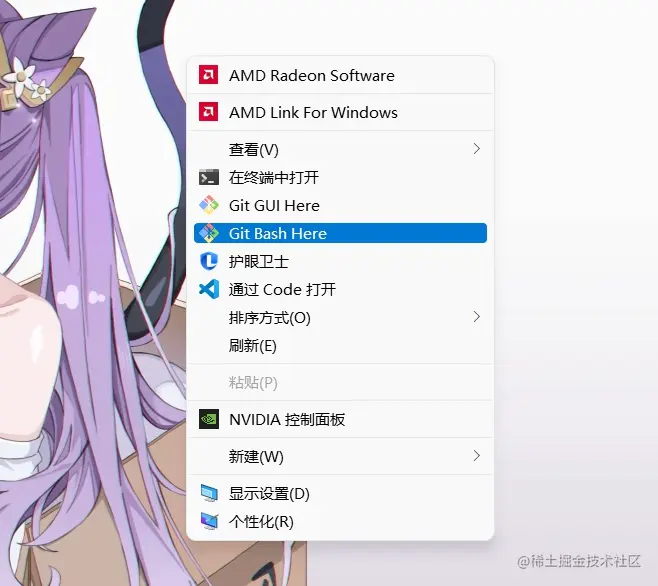
Task: Click the Git GUI Here icon
Action: (x=209, y=205)
